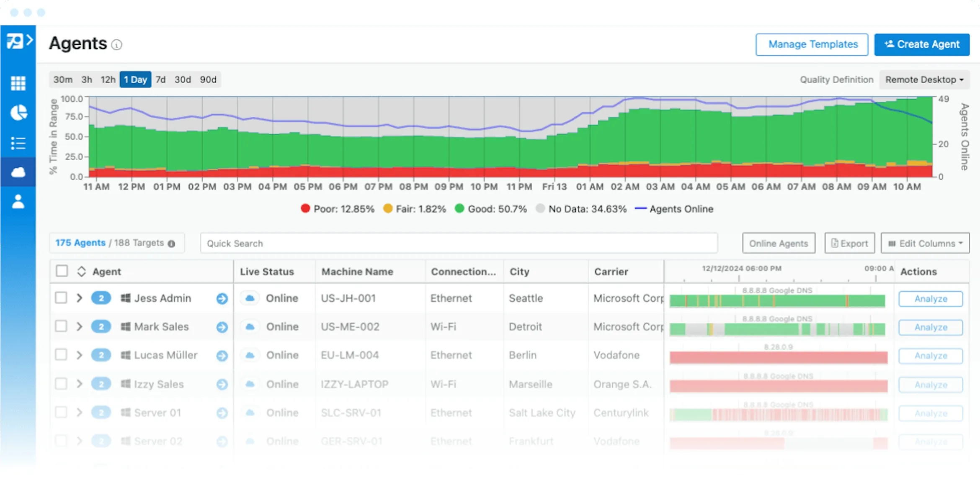Screen dimensions: 980x477
Task: Click into the Quick Search field
Action: tap(459, 243)
